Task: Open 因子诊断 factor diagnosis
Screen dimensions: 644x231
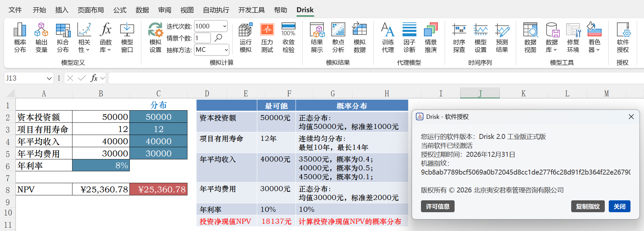Action: (409, 38)
